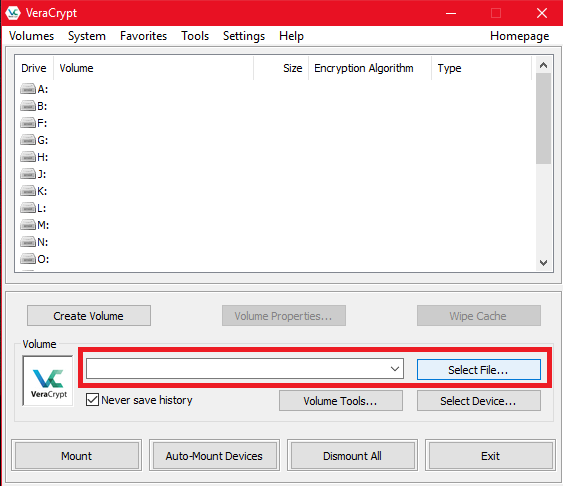Open the System menu
563x486 pixels.
point(87,36)
